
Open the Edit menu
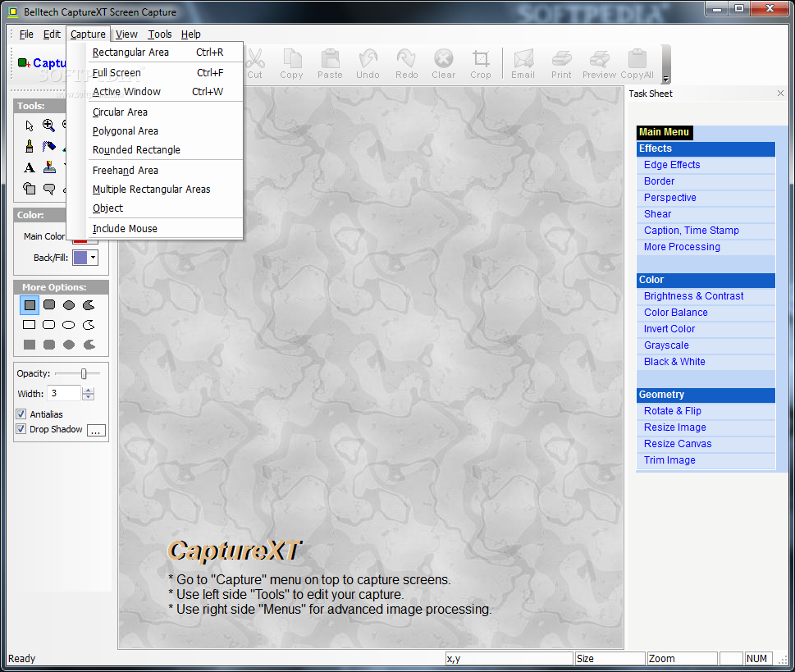[52, 34]
